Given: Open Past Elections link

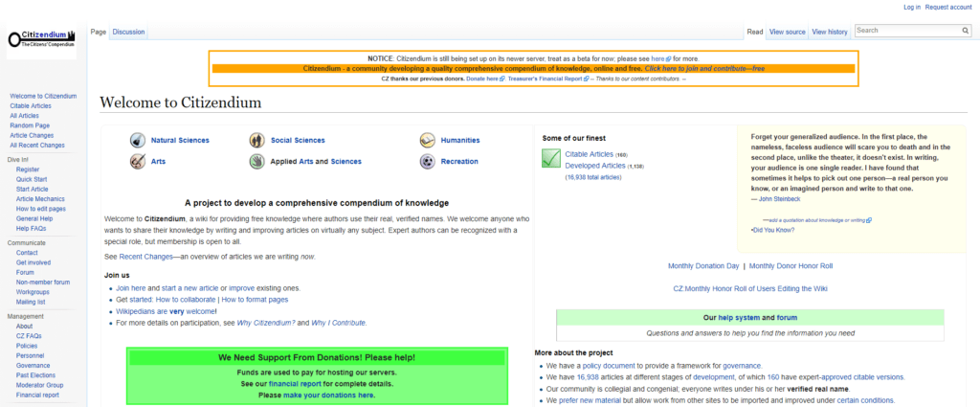Looking at the screenshot, I should coord(35,375).
